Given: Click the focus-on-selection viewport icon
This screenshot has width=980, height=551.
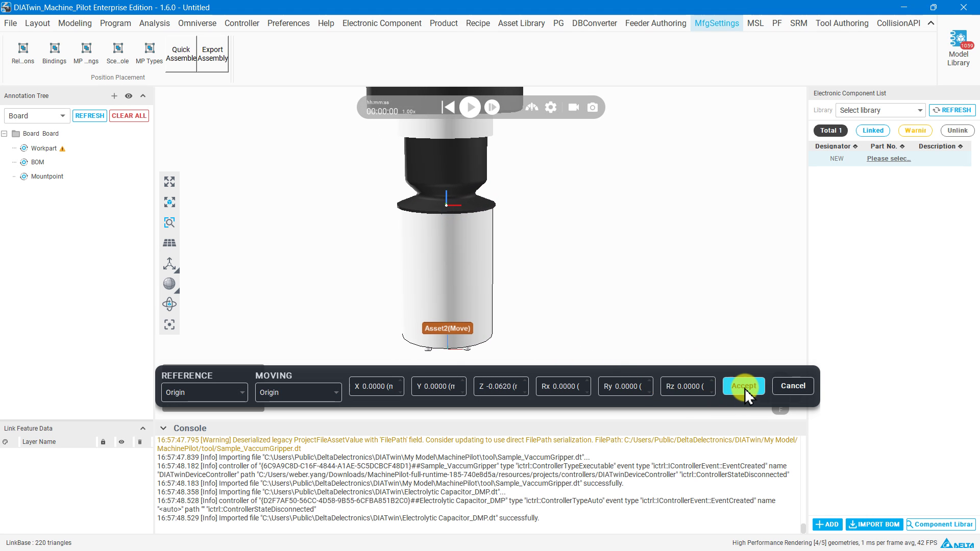Looking at the screenshot, I should (169, 202).
